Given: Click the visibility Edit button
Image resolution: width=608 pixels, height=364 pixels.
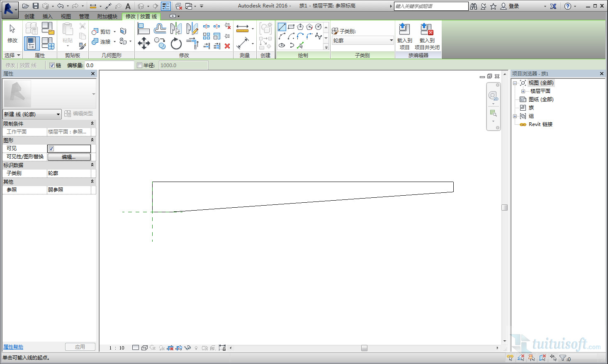Looking at the screenshot, I should point(69,157).
